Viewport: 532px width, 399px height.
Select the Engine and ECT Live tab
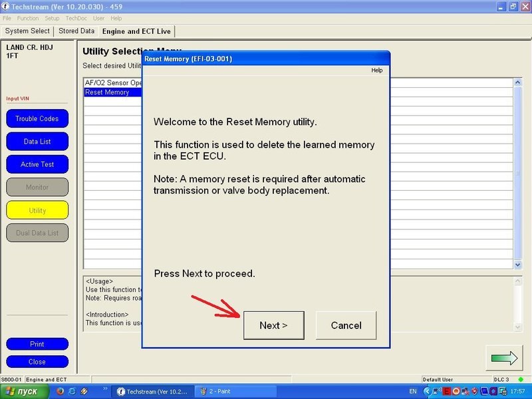click(137, 31)
